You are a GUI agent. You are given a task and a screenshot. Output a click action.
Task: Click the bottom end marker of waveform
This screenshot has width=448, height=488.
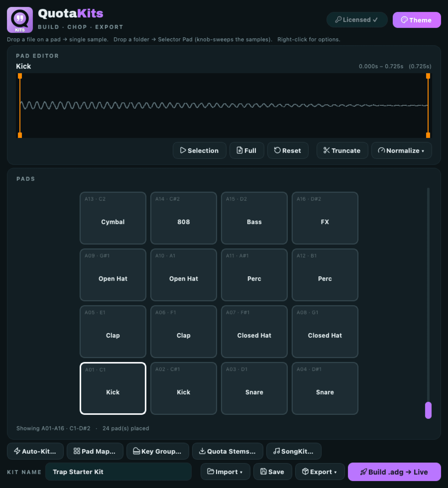click(428, 135)
